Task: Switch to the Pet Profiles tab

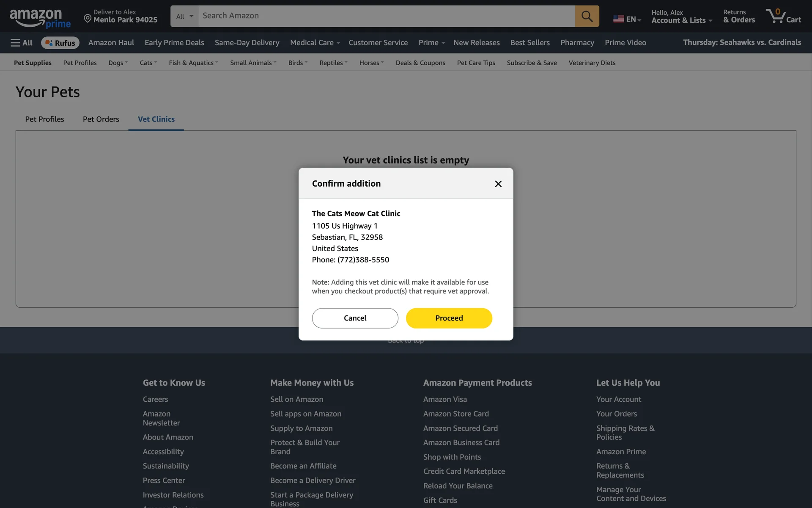Action: coord(44,119)
